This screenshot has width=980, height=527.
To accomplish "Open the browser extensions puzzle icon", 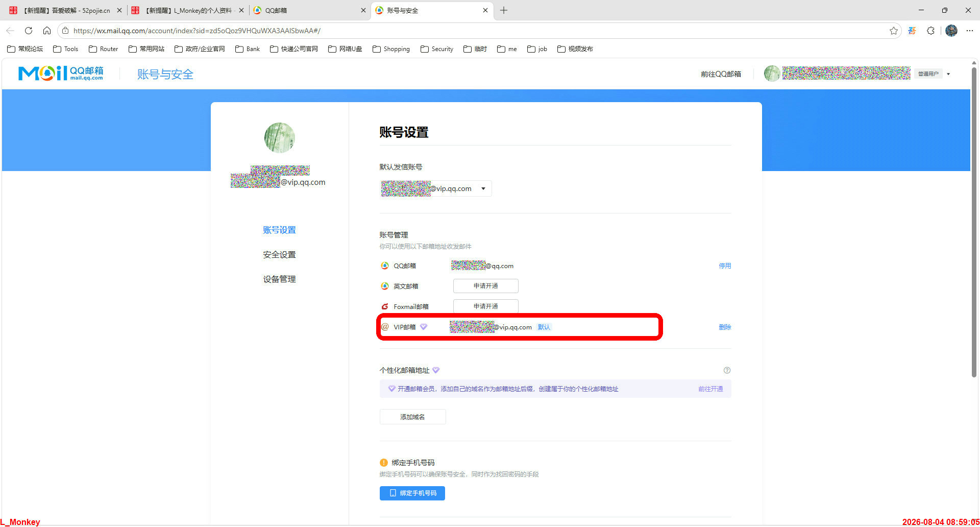I will (x=930, y=31).
